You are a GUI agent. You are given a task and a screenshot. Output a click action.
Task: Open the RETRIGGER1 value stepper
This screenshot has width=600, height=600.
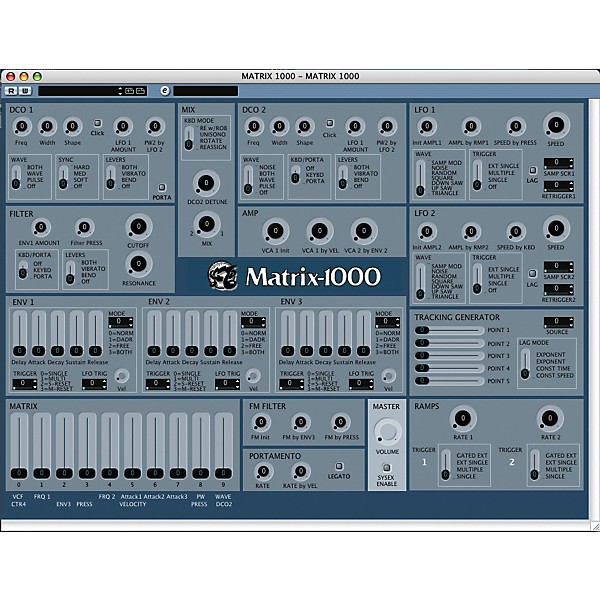[x=559, y=186]
